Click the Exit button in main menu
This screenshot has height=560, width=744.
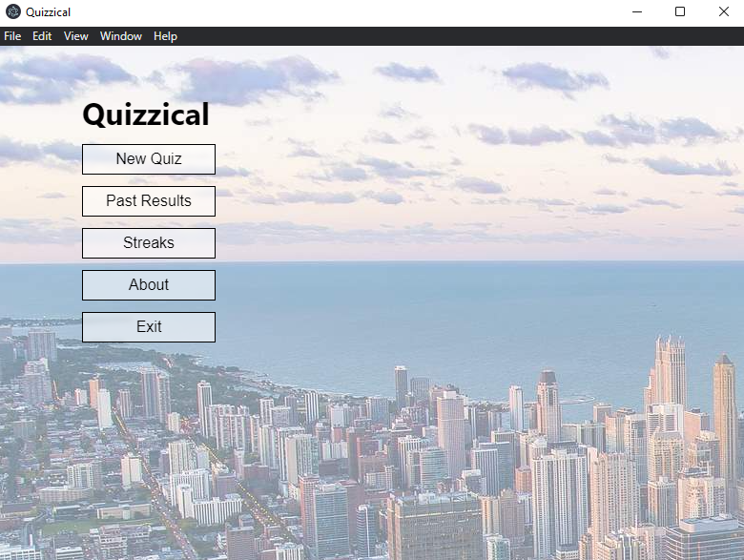coord(149,327)
